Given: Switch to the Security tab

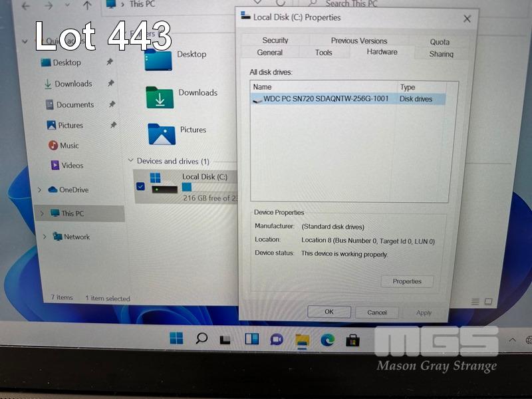Looking at the screenshot, I should tap(275, 41).
